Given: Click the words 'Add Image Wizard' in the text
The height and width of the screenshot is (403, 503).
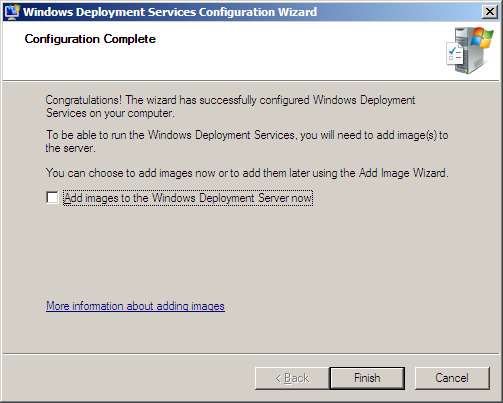Looking at the screenshot, I should pos(402,173).
